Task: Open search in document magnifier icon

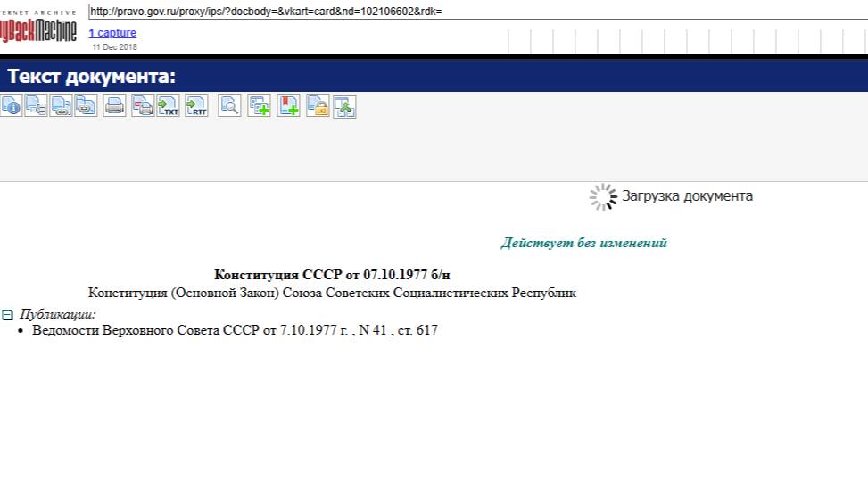Action: point(229,106)
